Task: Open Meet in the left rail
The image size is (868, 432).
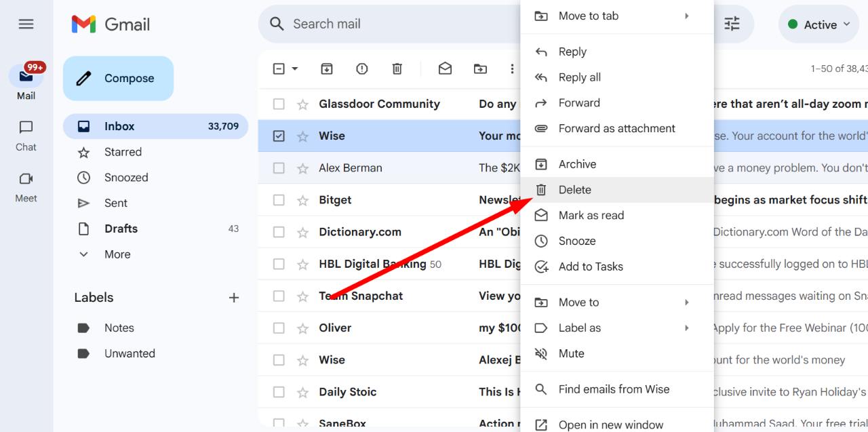Action: point(26,187)
